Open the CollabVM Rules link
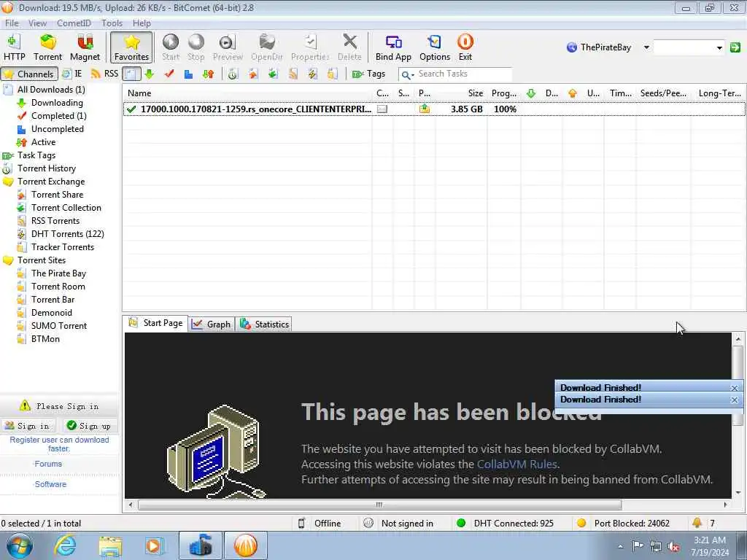Viewport: 747px width, 560px height. (x=517, y=464)
